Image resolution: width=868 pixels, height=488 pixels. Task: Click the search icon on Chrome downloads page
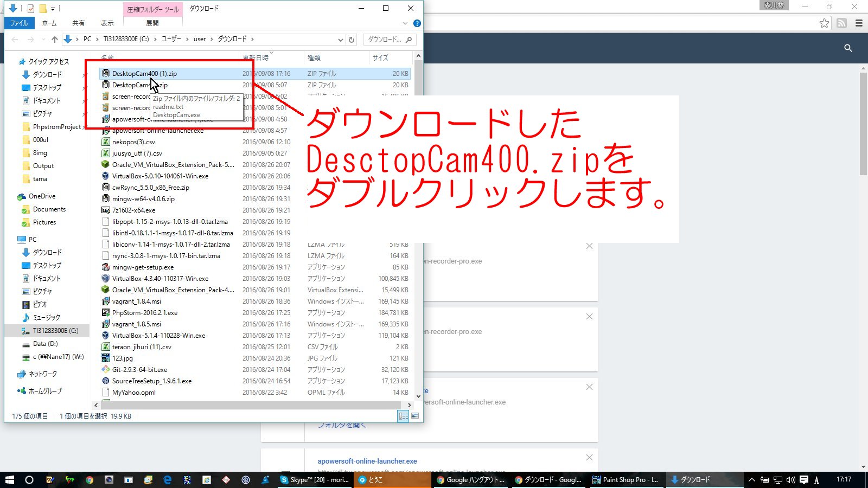(848, 48)
